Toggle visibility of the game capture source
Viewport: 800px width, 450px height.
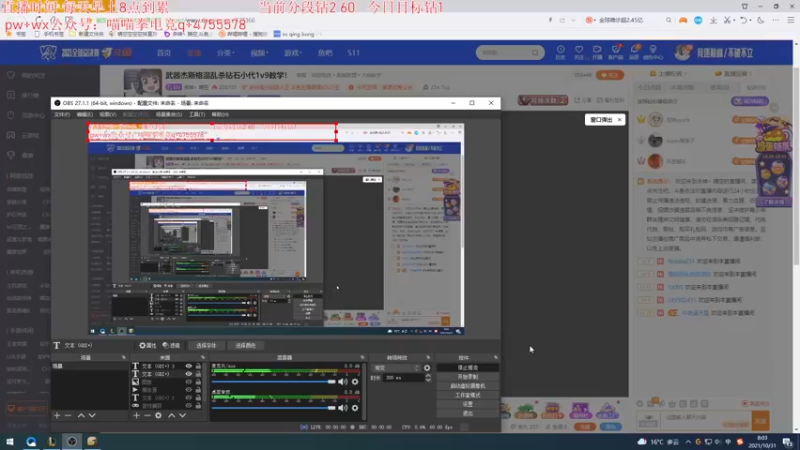pos(189,406)
